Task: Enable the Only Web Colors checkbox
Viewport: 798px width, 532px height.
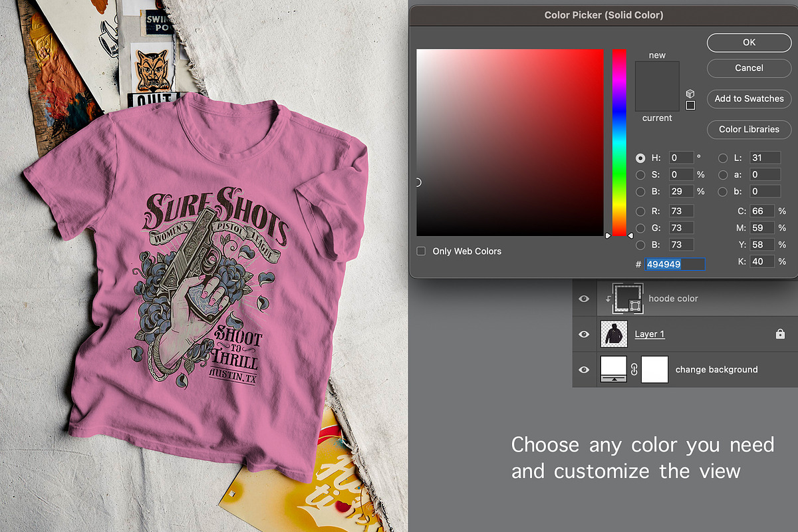Action: point(421,251)
